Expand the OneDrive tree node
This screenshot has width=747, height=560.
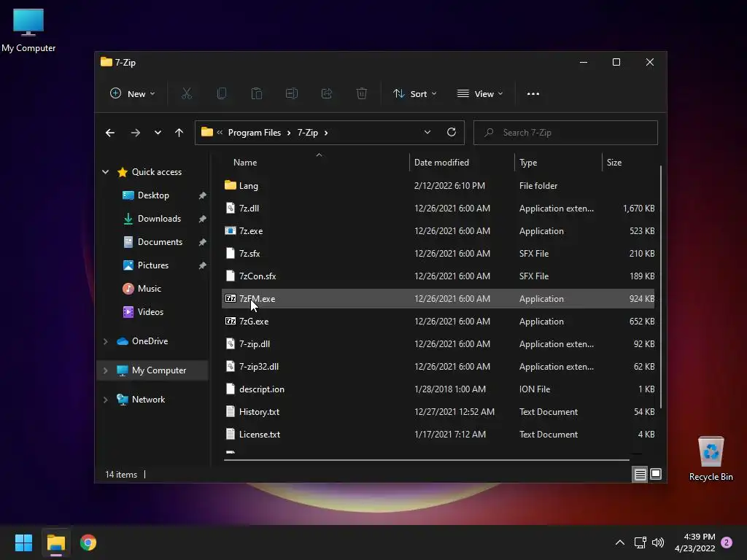(x=105, y=341)
